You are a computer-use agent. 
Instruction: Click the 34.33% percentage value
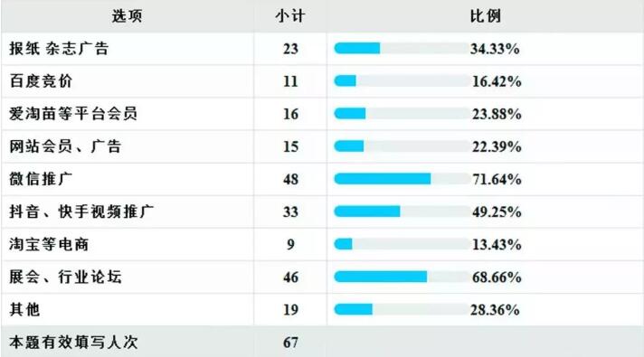pyautogui.click(x=495, y=49)
